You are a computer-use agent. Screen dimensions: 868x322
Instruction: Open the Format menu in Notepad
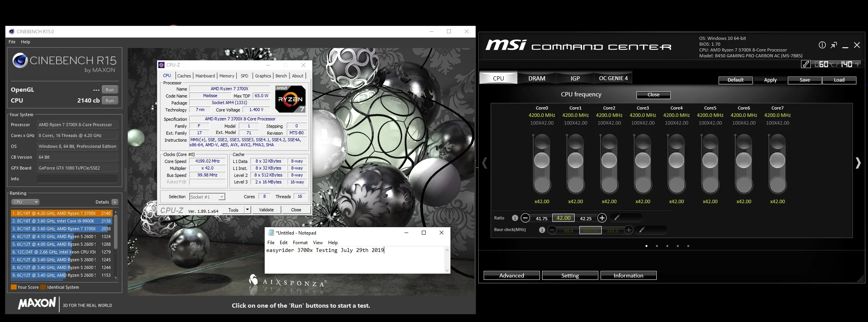click(300, 243)
